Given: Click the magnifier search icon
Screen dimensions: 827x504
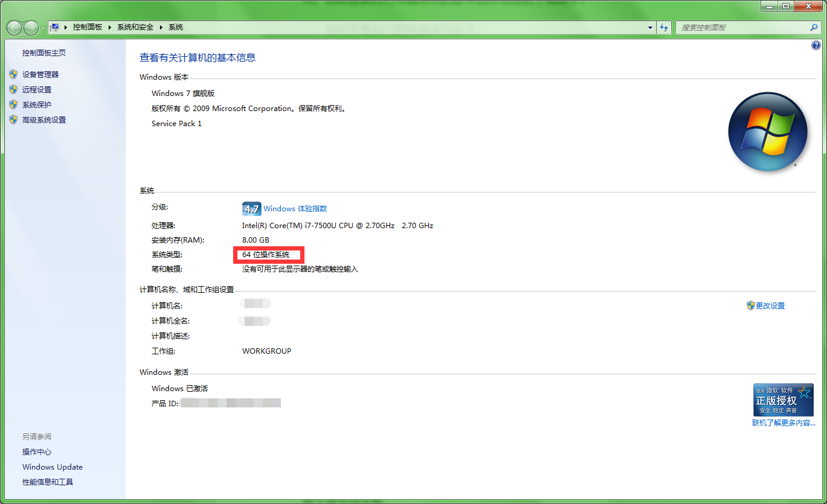Looking at the screenshot, I should [814, 28].
